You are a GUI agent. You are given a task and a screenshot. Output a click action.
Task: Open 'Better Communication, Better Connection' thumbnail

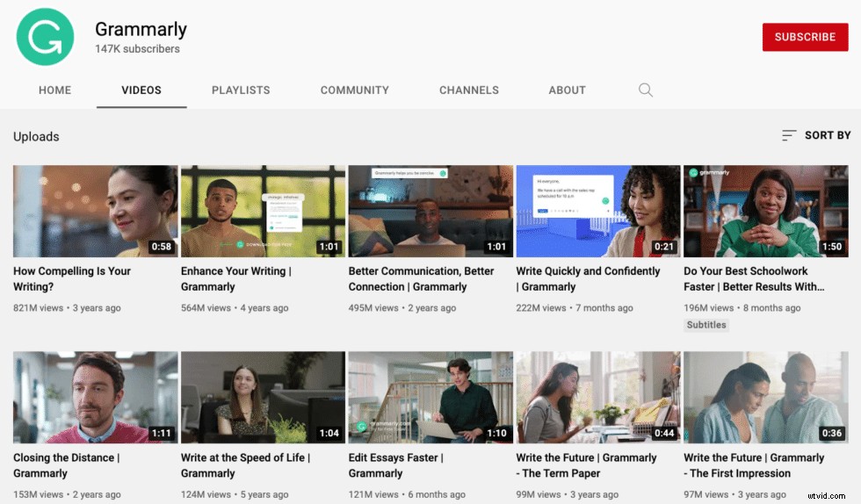[x=430, y=212]
